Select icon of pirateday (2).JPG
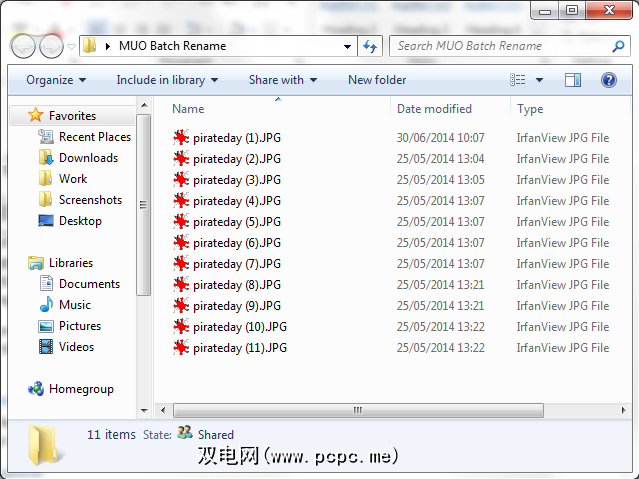Viewport: 639px width, 479px height. (x=181, y=159)
